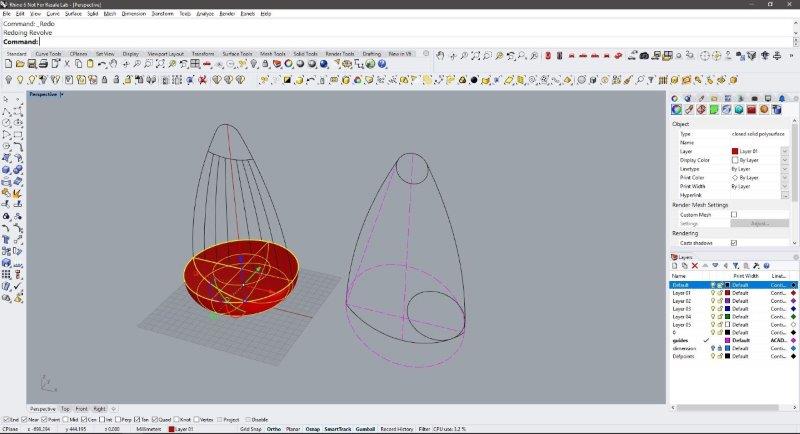Click the Layers panel help icon
The image size is (800, 434).
coord(766,266)
